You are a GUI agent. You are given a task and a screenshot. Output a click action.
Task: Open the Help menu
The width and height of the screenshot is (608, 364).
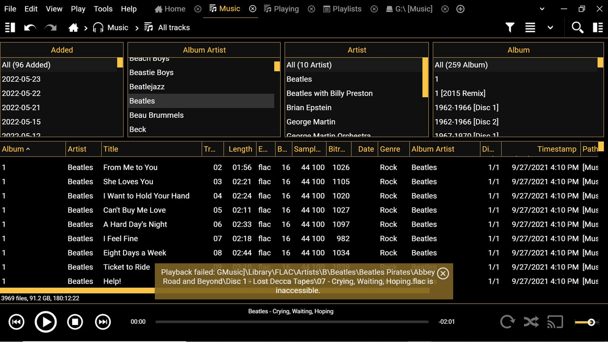(129, 9)
